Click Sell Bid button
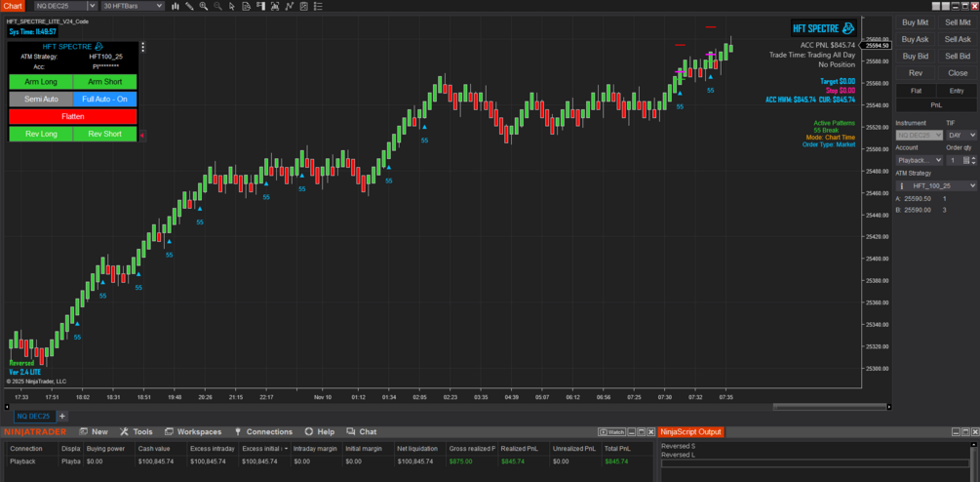 pos(958,57)
